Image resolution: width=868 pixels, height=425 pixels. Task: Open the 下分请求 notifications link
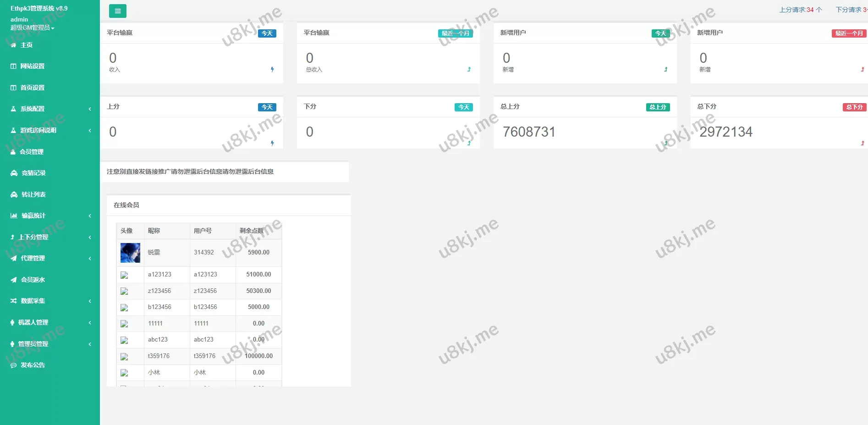(851, 10)
